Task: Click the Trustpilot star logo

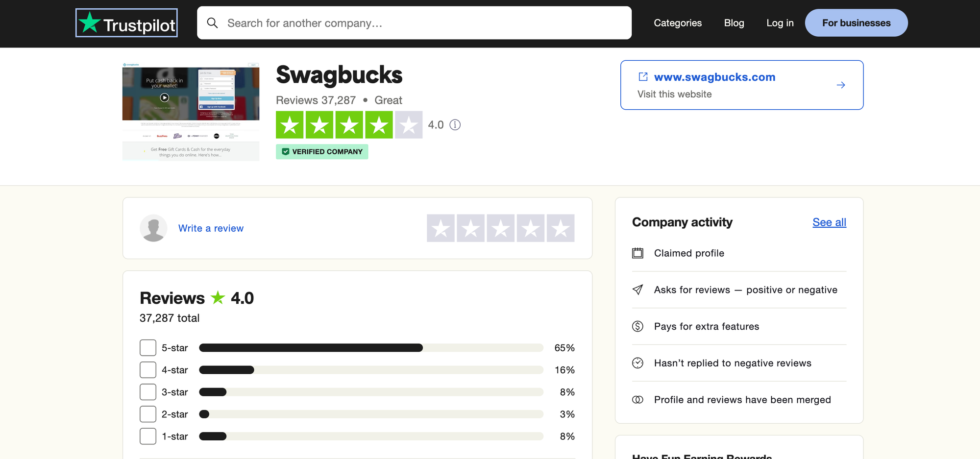Action: tap(90, 23)
